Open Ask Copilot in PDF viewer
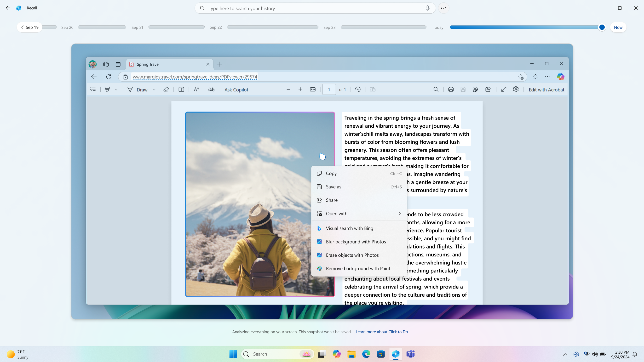Screen dimensions: 644x362 [x=236, y=90]
